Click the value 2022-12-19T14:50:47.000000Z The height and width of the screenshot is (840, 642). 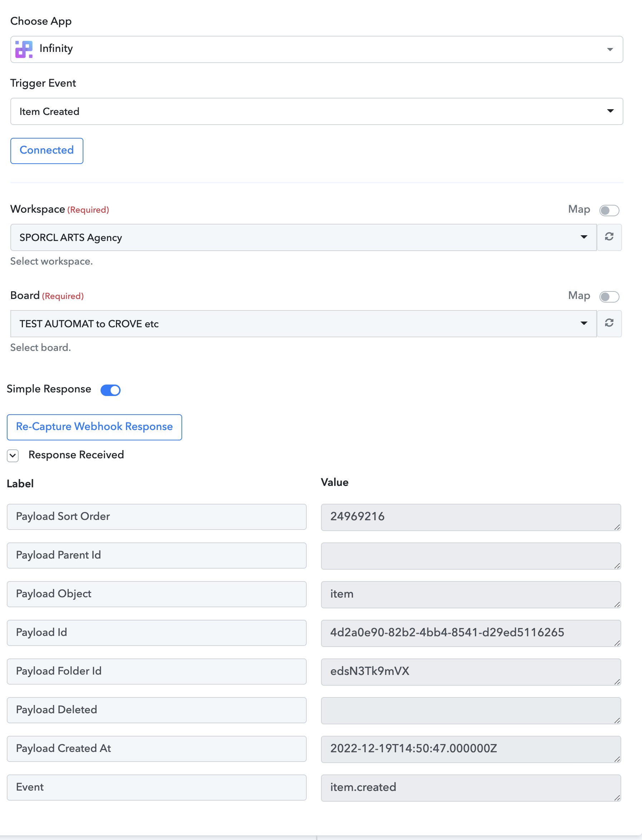[x=471, y=749]
